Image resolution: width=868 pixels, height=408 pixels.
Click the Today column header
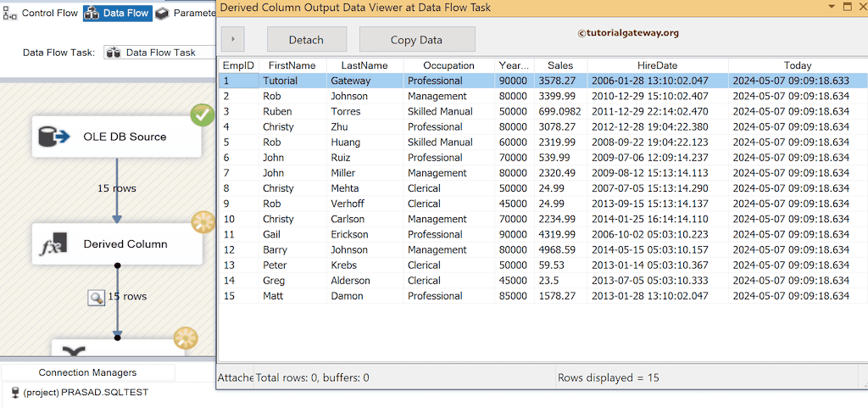coord(798,65)
